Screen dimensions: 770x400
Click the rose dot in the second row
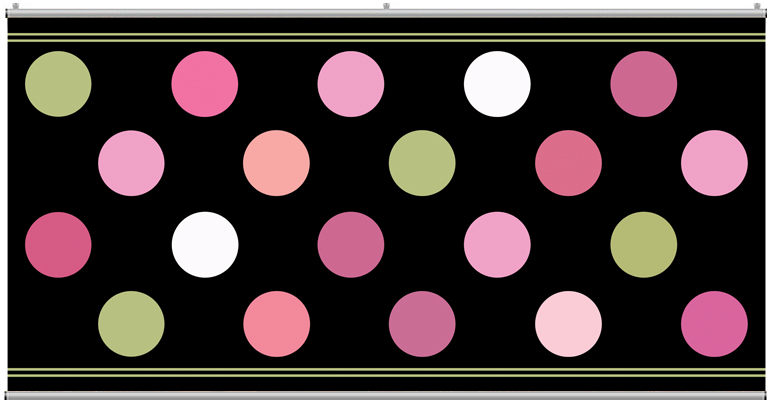[568, 163]
